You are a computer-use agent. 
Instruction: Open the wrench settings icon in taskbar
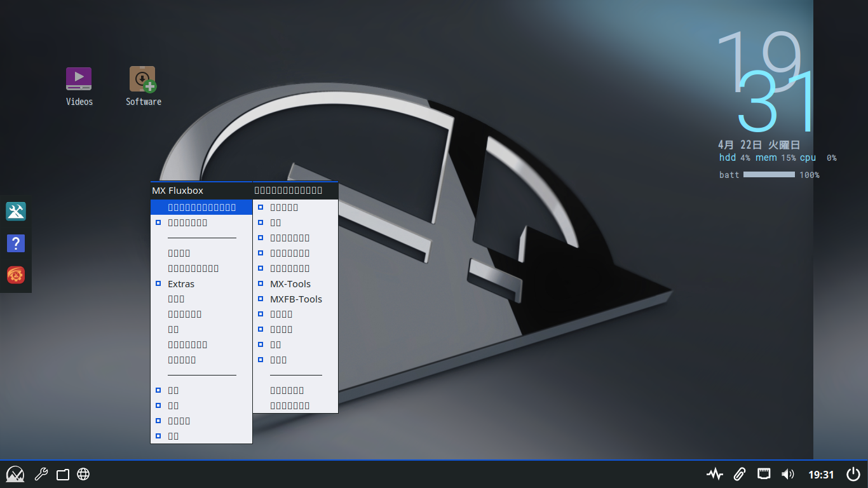tap(41, 474)
